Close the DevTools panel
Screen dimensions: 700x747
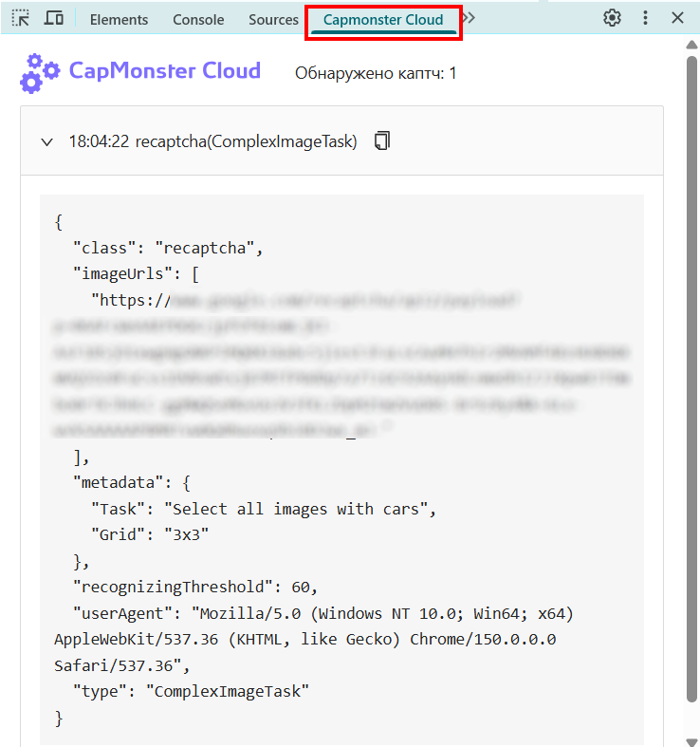pos(677,18)
